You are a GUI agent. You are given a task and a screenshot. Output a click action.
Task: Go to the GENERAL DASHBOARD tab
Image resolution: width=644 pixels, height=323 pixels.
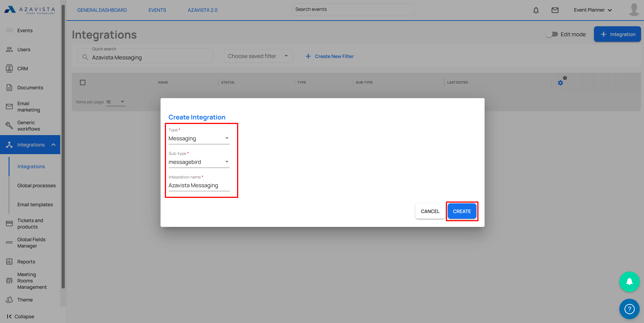pyautogui.click(x=102, y=10)
